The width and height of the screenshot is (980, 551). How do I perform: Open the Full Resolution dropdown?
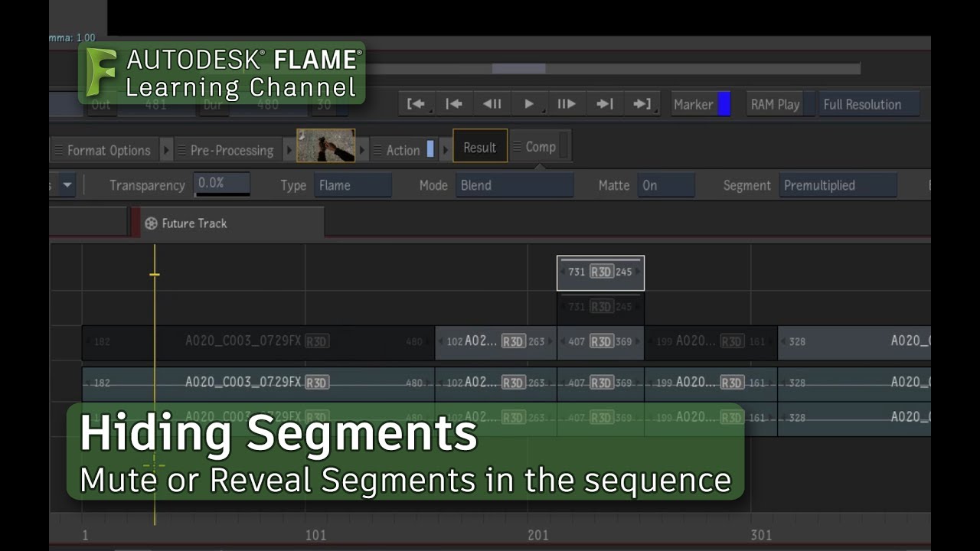click(x=868, y=104)
